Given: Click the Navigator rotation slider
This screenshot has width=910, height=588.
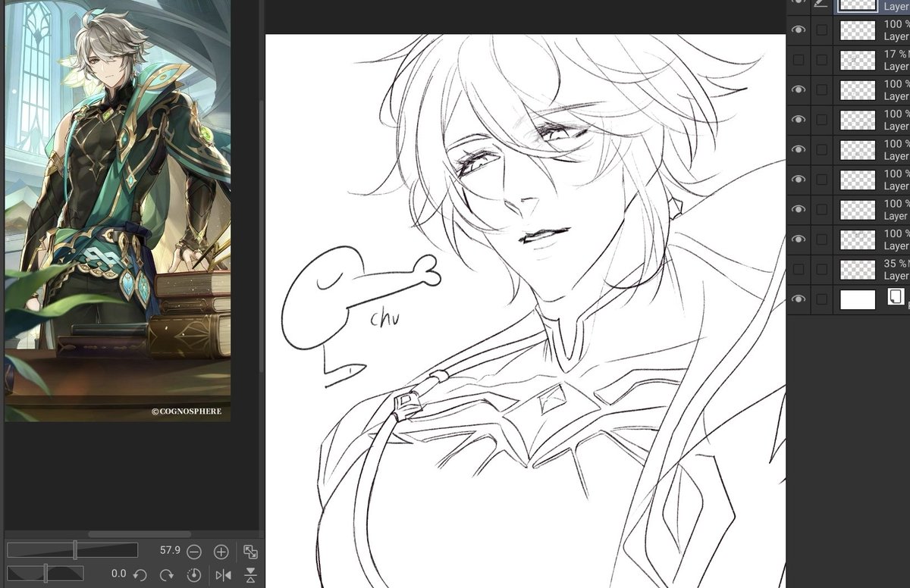Looking at the screenshot, I should pos(45,574).
